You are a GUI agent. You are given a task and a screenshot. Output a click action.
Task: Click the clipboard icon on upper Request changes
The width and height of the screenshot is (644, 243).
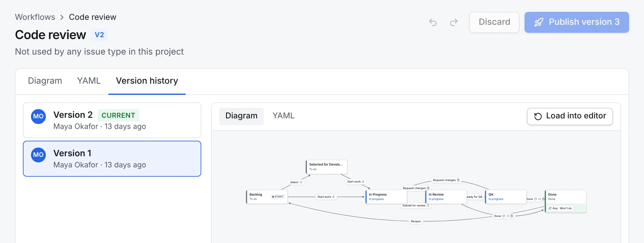458,180
